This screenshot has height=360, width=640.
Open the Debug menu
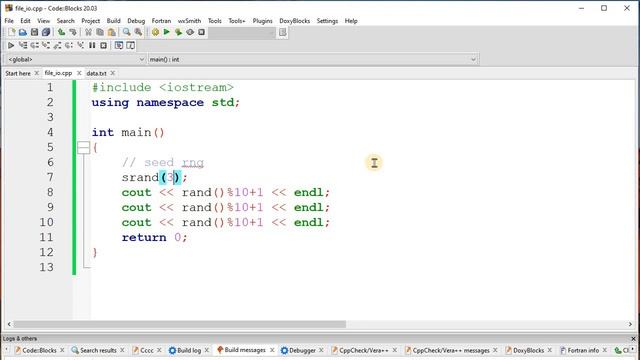click(x=136, y=21)
